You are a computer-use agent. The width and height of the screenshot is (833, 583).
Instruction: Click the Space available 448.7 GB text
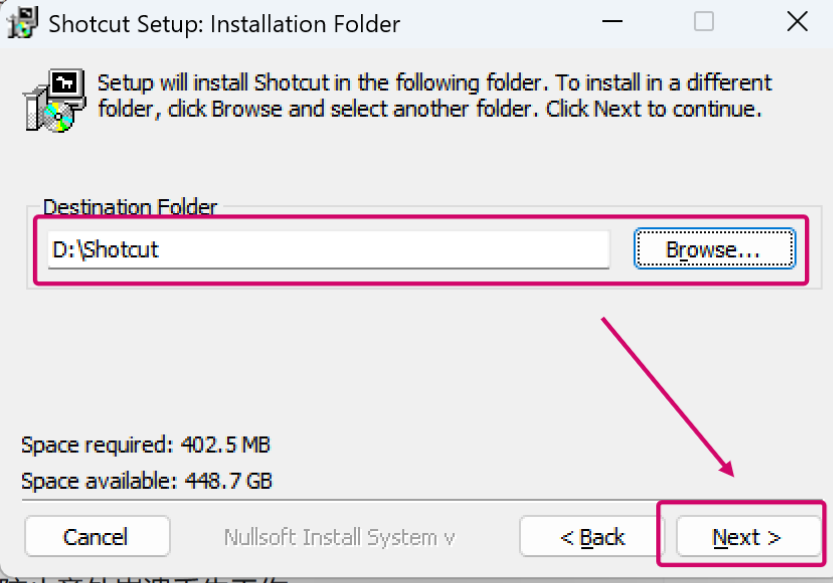[x=146, y=481]
